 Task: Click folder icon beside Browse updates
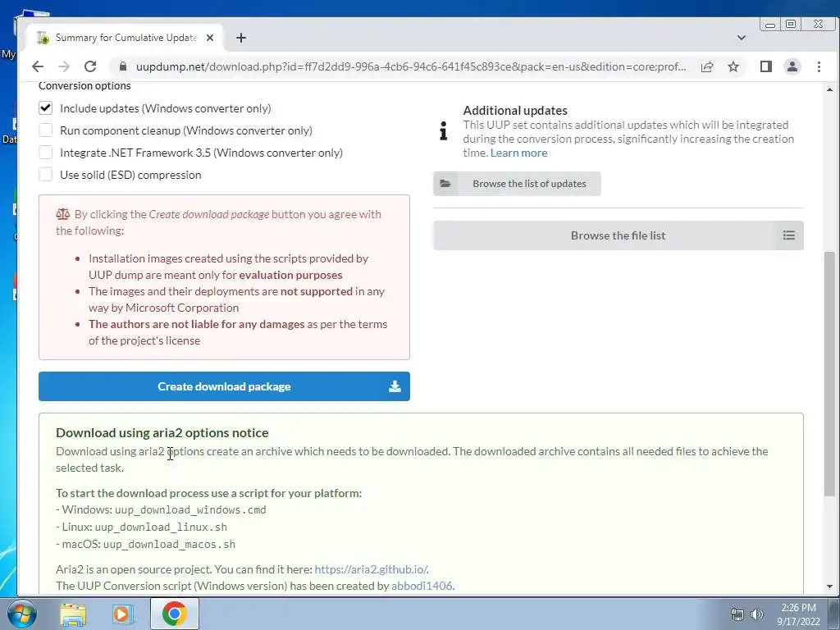tap(445, 184)
